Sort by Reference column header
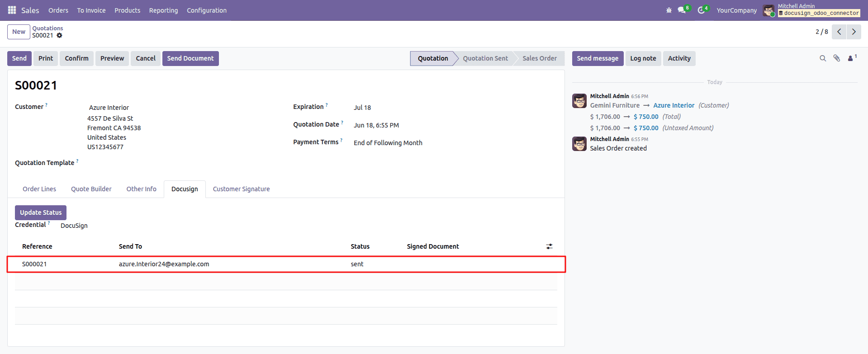The image size is (868, 354). coord(37,246)
